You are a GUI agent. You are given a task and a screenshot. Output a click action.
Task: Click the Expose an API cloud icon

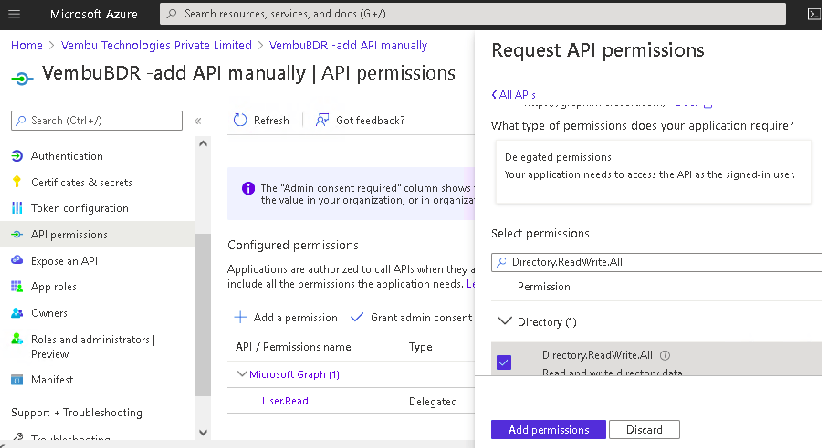tap(17, 260)
